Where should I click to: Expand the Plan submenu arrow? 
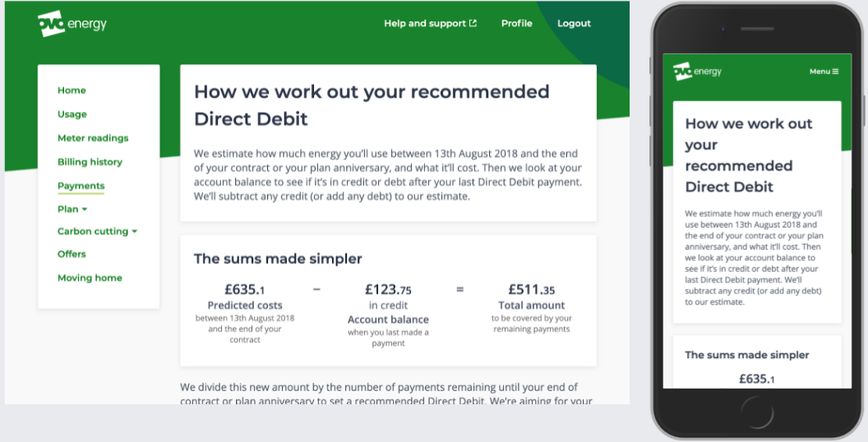point(85,209)
